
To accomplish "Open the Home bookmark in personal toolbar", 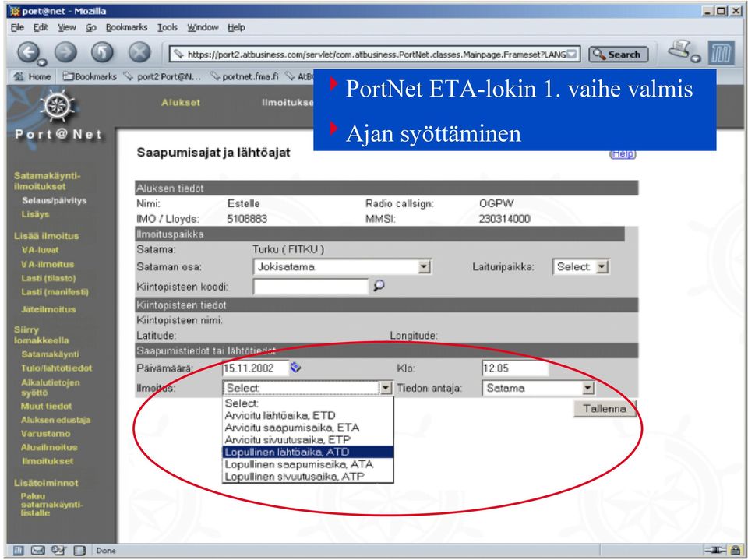I will click(x=33, y=76).
